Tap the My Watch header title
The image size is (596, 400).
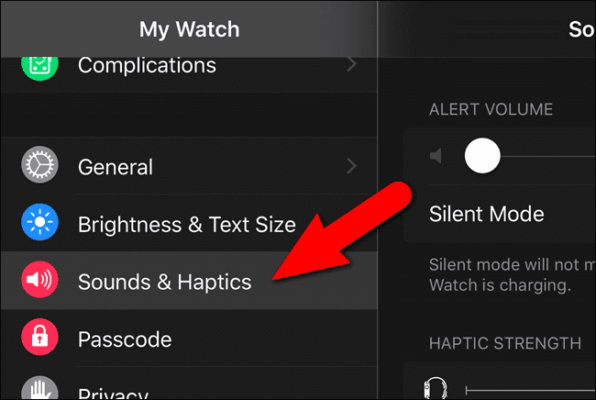click(189, 29)
